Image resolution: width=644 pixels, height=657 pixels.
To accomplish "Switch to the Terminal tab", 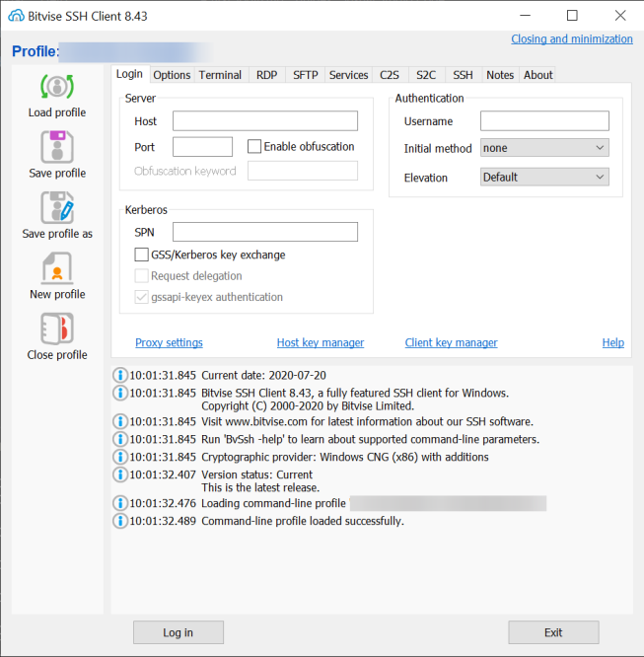I will [220, 75].
